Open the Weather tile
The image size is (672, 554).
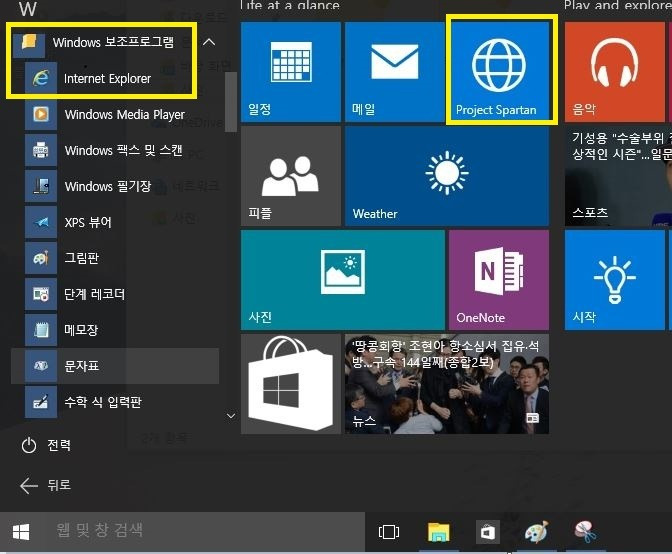447,176
